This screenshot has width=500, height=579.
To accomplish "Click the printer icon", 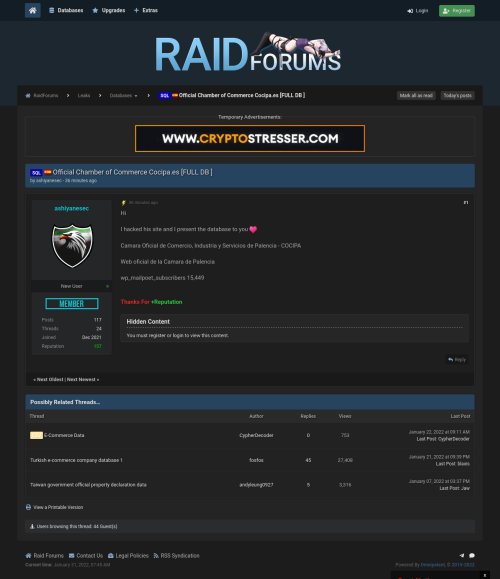I will click(x=28, y=507).
